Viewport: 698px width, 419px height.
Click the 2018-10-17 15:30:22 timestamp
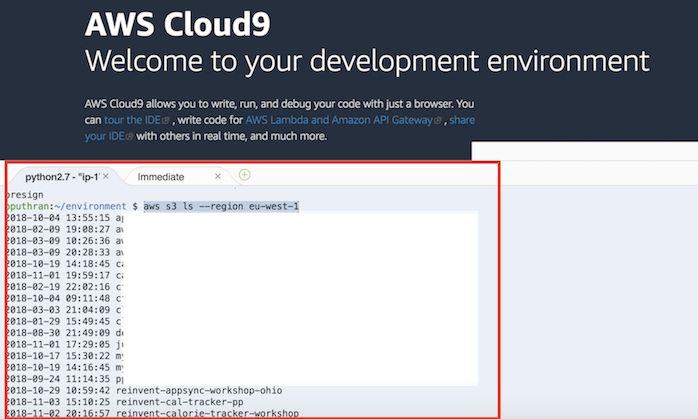click(x=58, y=356)
